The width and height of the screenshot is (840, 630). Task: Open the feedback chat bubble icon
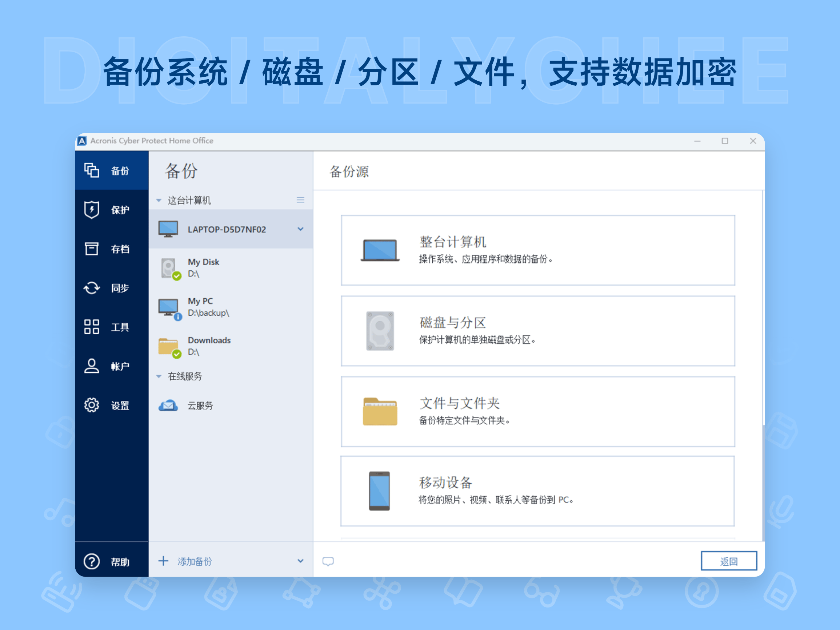pyautogui.click(x=328, y=561)
